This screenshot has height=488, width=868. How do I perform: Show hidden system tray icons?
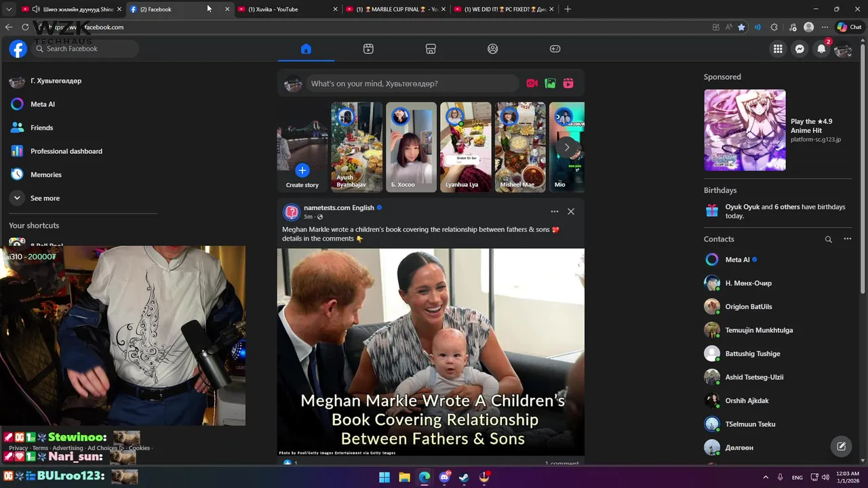point(766,477)
